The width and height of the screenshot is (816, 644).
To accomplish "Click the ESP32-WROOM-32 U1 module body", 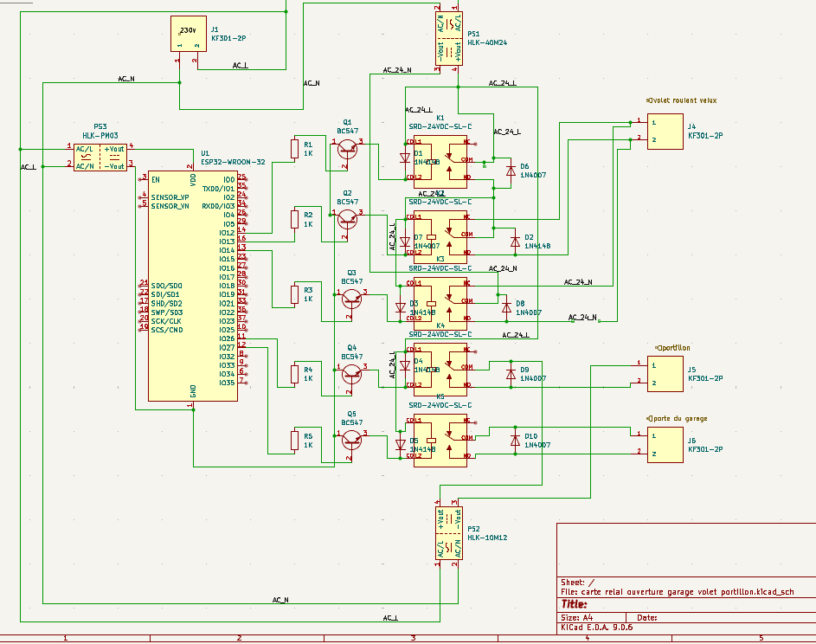I will tap(193, 286).
